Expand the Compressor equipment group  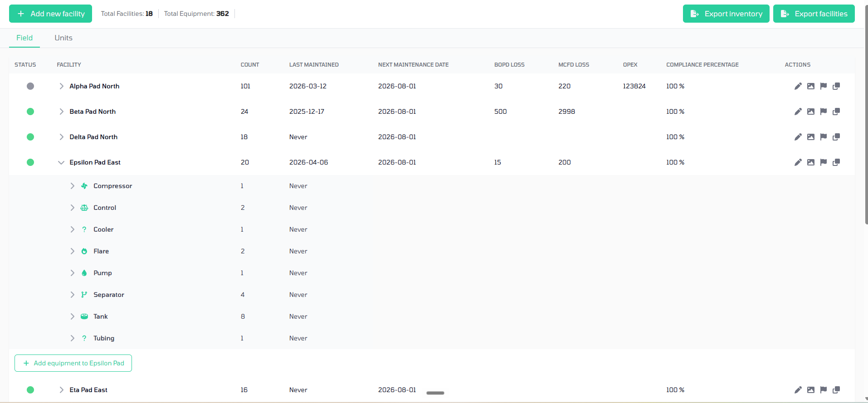click(72, 186)
